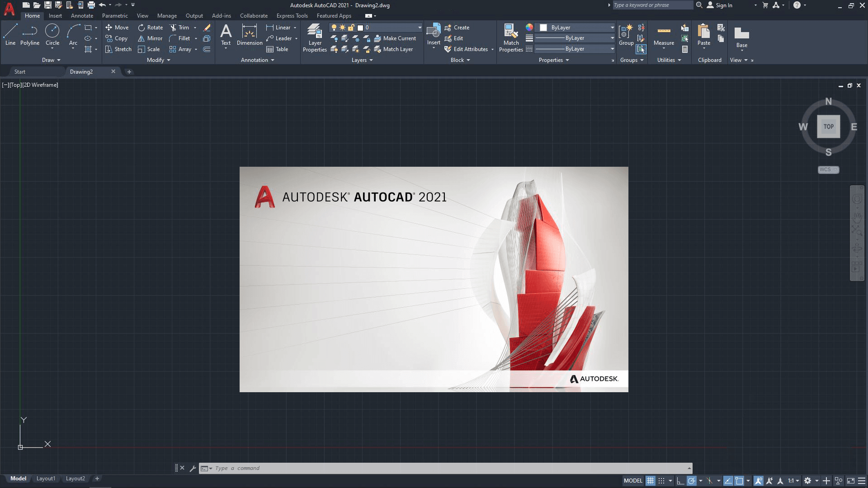Open Quick Calculator in Utilities
868x488 pixels.
coord(685,49)
